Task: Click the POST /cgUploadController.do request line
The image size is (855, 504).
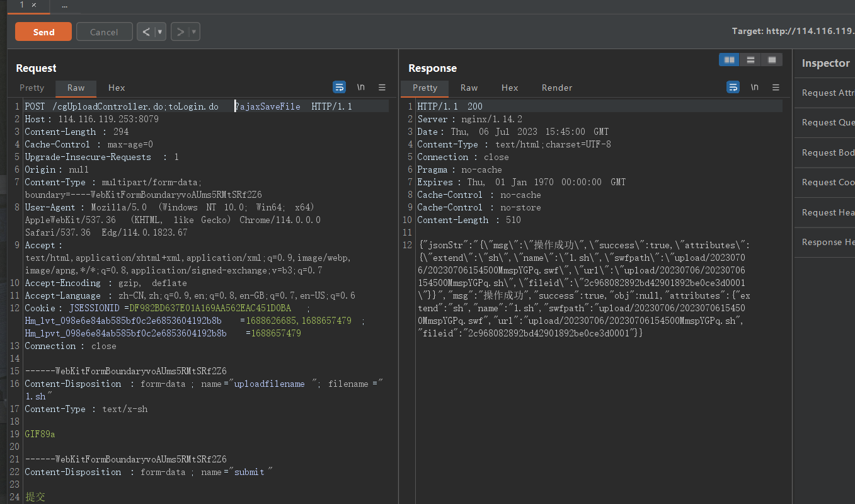Action: [188, 106]
